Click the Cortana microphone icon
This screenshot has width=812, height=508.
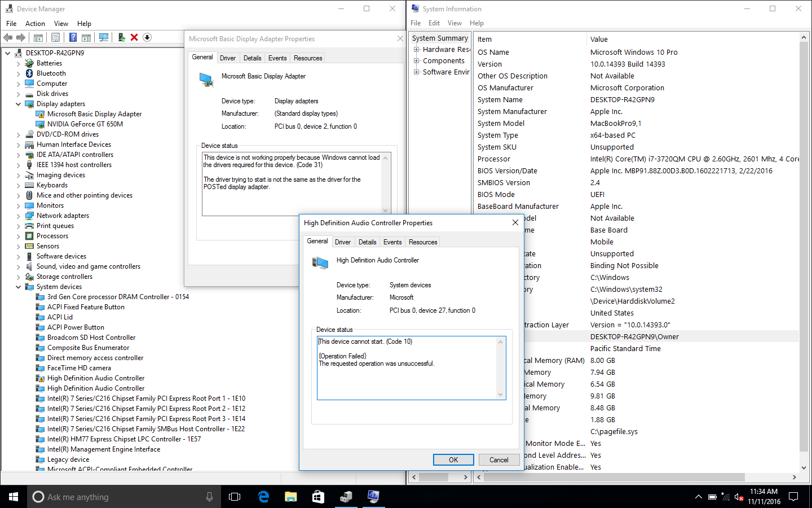[x=209, y=497]
